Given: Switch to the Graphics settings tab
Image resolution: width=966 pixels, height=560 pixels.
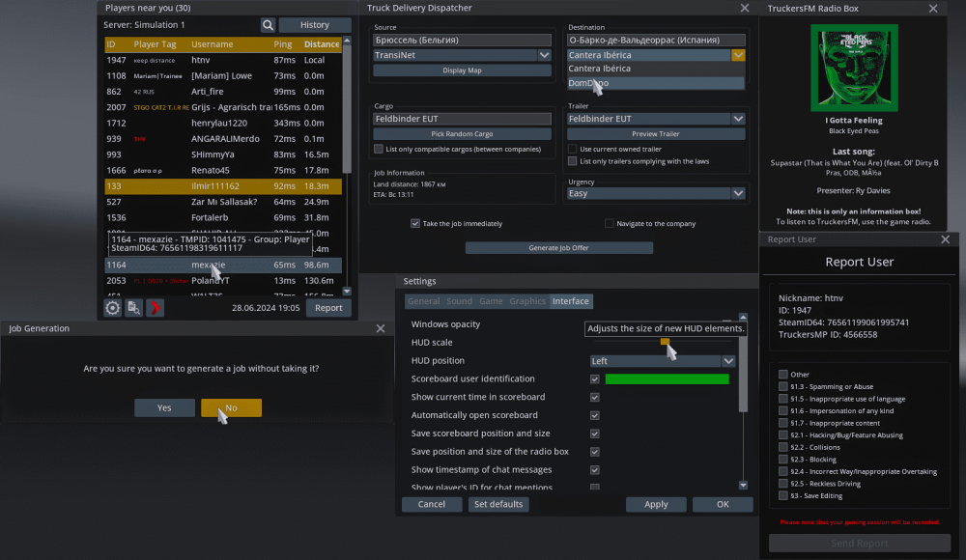Looking at the screenshot, I should (x=527, y=300).
